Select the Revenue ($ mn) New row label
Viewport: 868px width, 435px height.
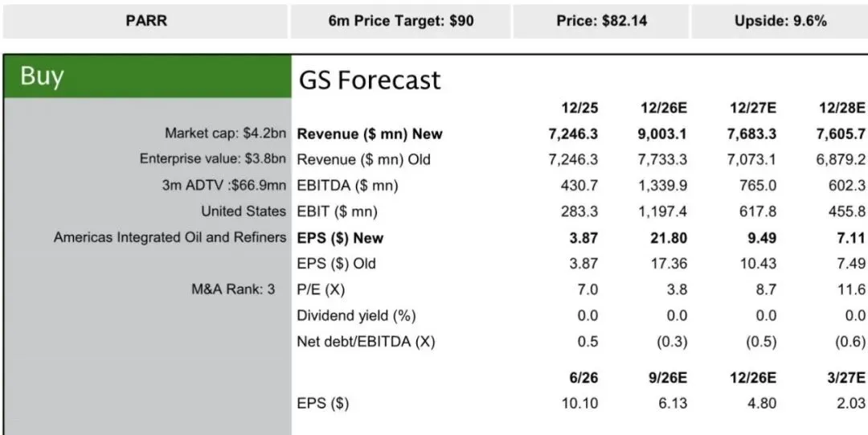click(x=370, y=133)
